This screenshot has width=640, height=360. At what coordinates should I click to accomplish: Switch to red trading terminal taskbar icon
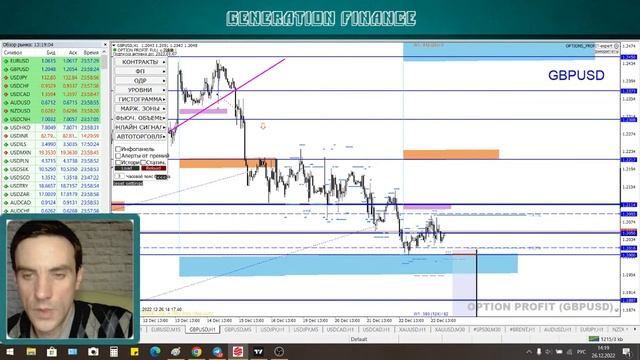point(238,352)
